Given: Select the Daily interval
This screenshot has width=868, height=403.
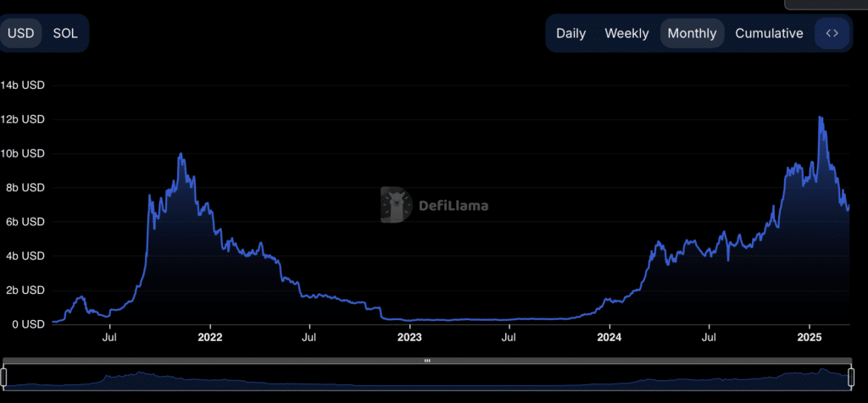Looking at the screenshot, I should 570,33.
